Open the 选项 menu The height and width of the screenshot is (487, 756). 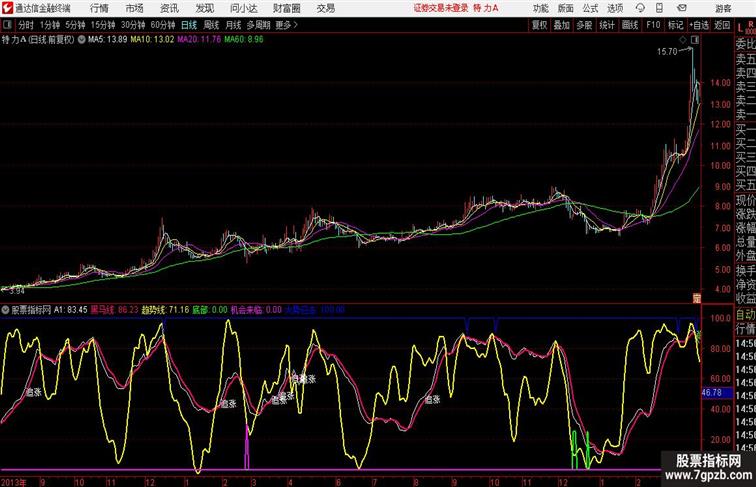click(x=615, y=8)
